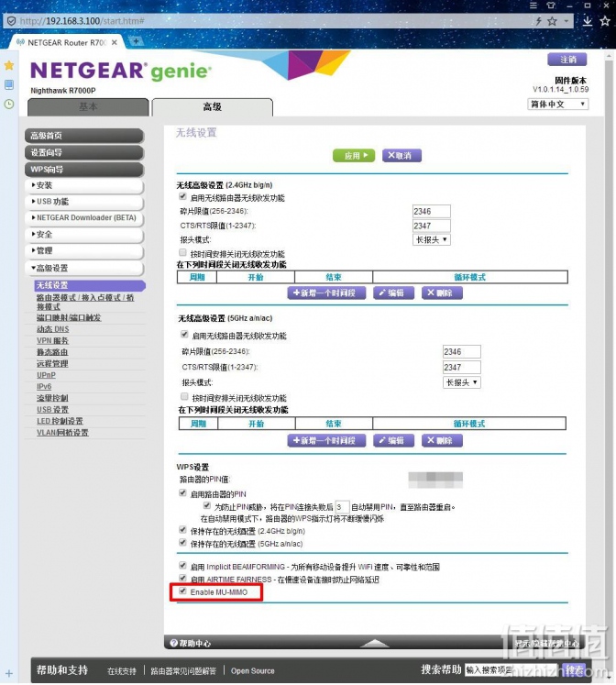Open VLAN/网桥设置 link
Viewport: 616px width, 685px height.
62,433
